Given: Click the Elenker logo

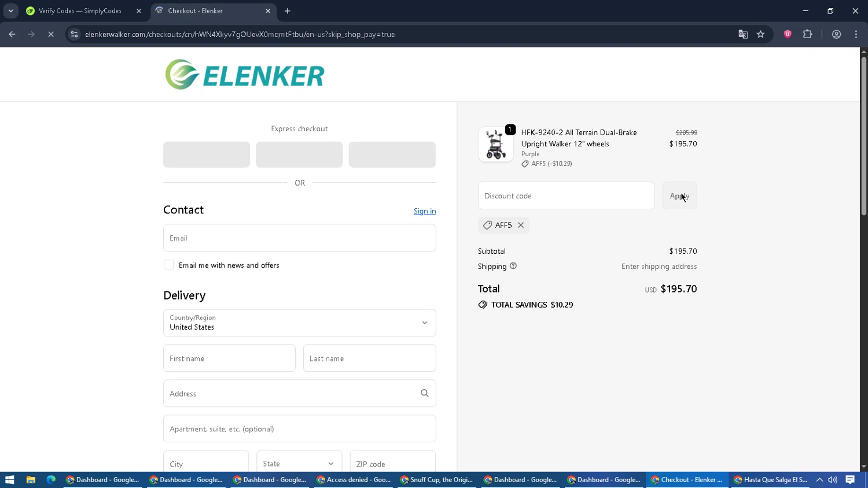Looking at the screenshot, I should point(245,75).
